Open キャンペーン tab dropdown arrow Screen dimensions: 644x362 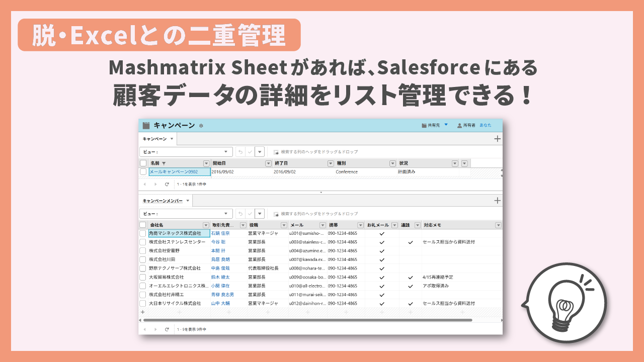coord(172,139)
